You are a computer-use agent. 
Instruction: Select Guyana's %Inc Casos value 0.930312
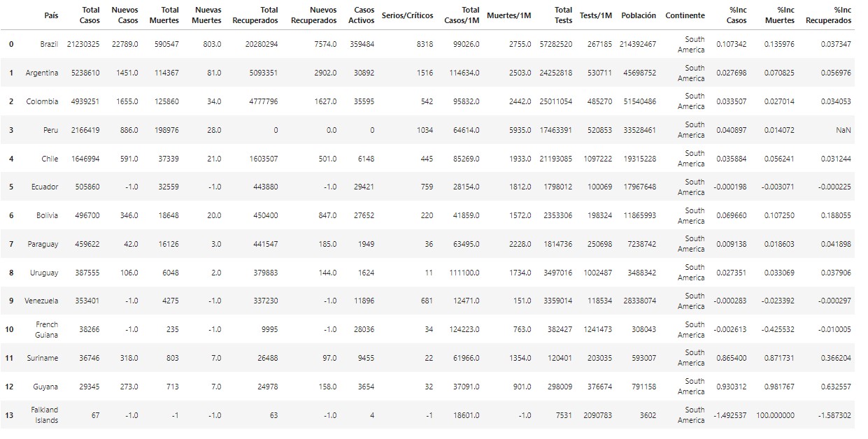tap(732, 387)
